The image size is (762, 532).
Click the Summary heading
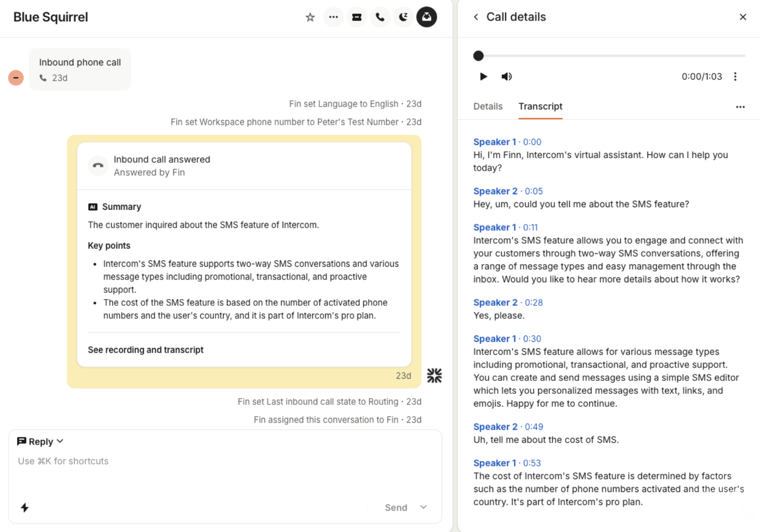(121, 207)
